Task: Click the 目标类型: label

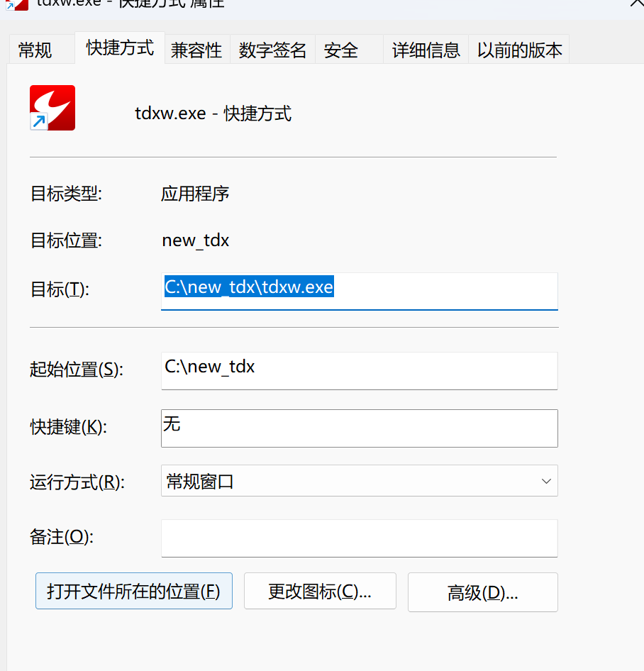Action: pos(66,194)
